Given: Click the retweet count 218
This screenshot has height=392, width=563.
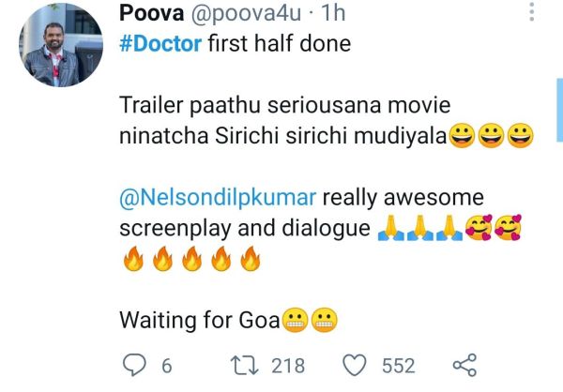Looking at the screenshot, I should pyautogui.click(x=288, y=366).
